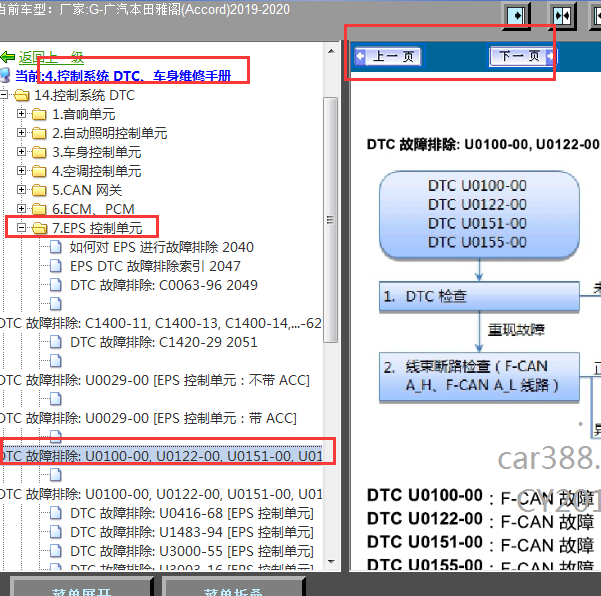Click the tree vertical scrollbar thumb

330,220
